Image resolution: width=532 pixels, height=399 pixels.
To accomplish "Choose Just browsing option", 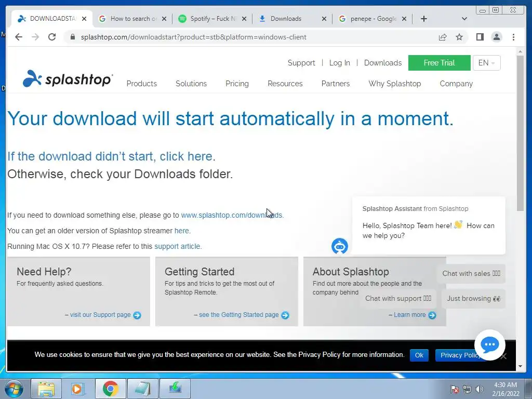I will [x=473, y=299].
